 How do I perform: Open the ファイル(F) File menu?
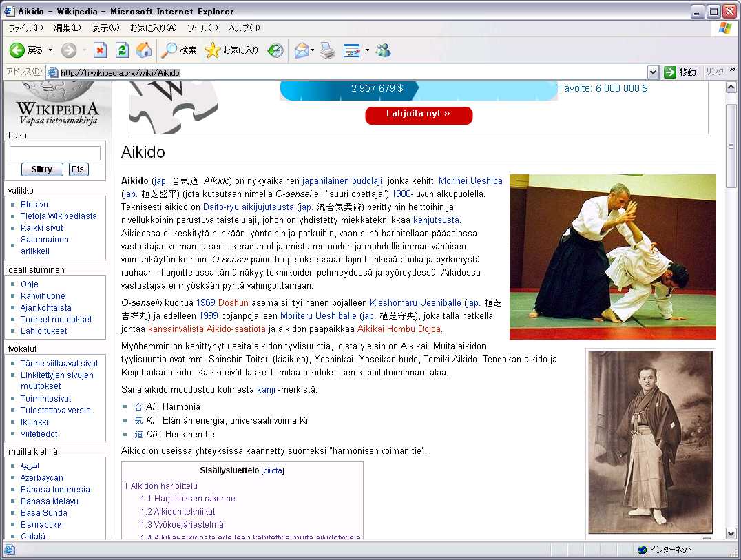[26, 28]
